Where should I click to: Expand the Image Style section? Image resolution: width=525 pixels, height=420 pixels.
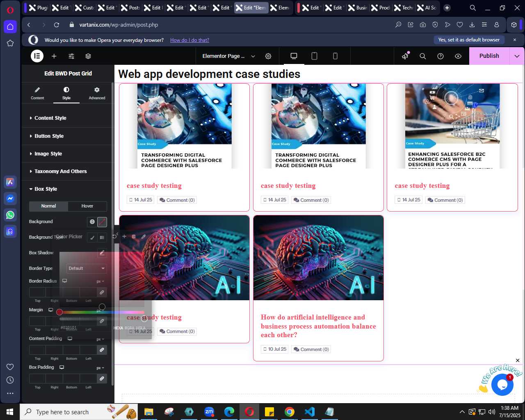pyautogui.click(x=68, y=154)
